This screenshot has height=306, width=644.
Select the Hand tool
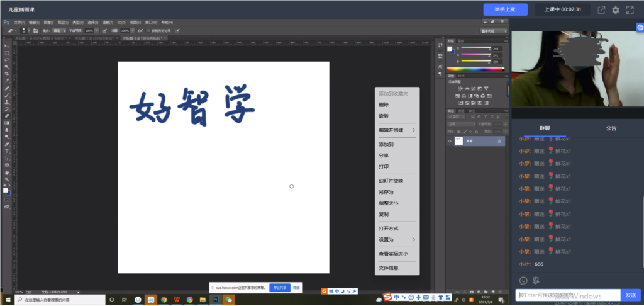click(x=7, y=173)
